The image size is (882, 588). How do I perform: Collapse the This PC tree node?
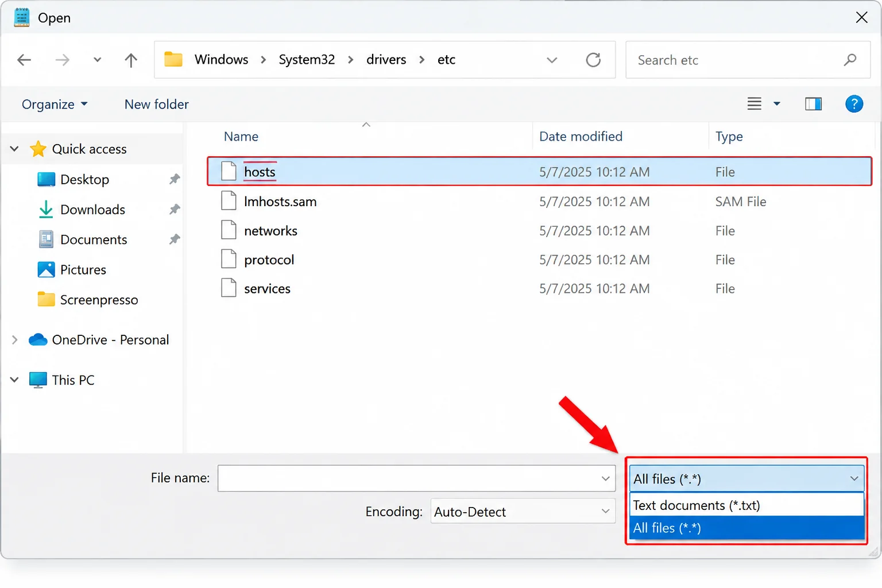point(14,380)
